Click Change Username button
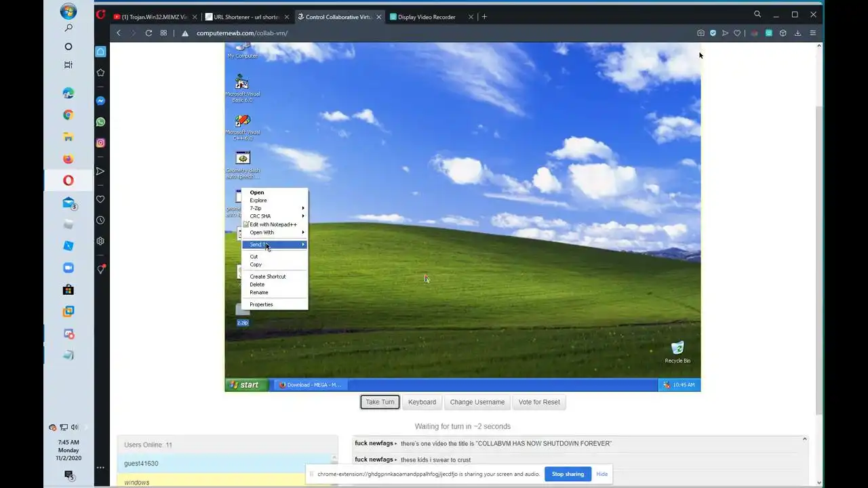868x488 pixels. click(x=477, y=402)
